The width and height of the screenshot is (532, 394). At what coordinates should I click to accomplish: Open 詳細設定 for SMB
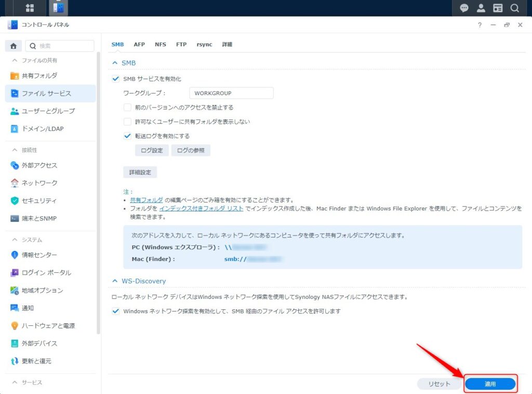(140, 173)
